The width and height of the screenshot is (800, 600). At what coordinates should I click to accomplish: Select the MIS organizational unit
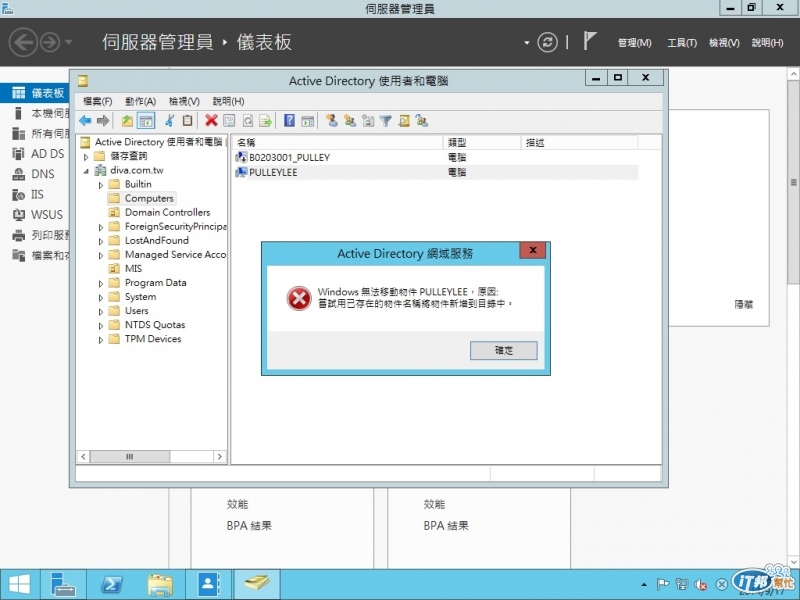(133, 268)
